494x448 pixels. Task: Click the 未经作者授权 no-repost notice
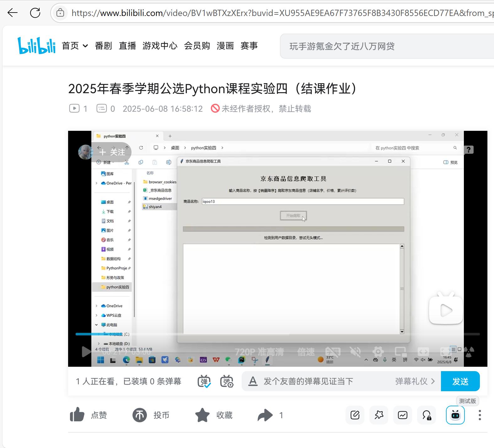(261, 109)
